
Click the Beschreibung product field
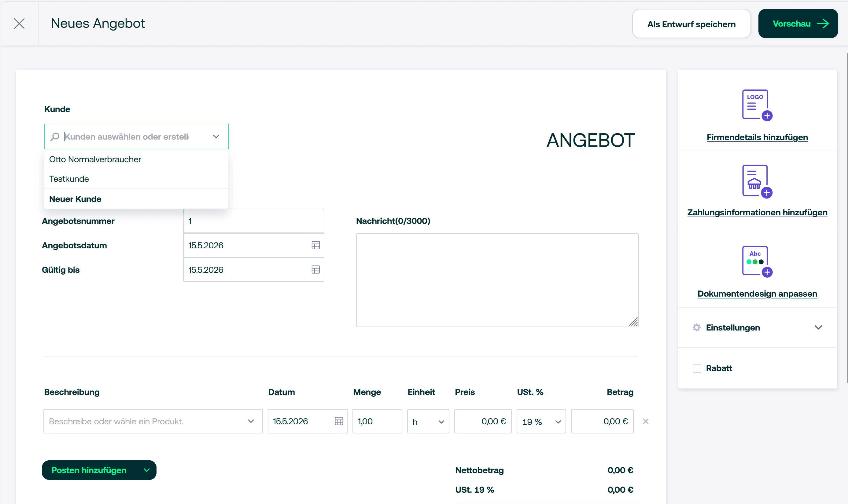pyautogui.click(x=153, y=421)
